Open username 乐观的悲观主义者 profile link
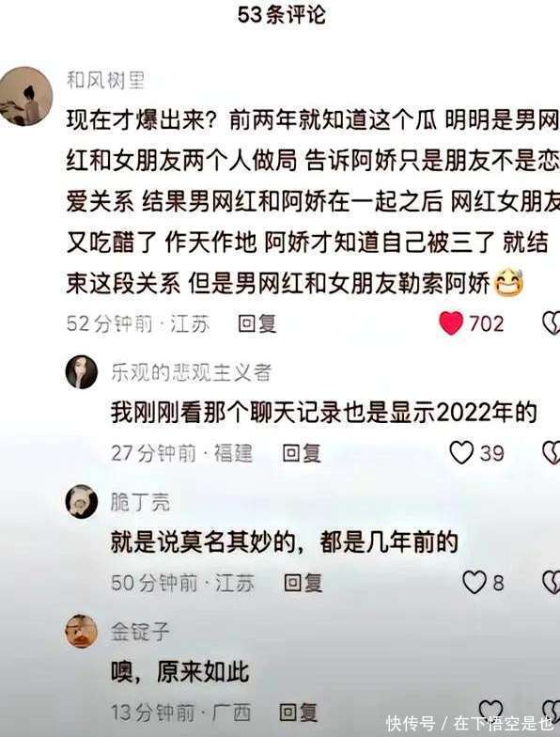The width and height of the screenshot is (560, 737). [x=192, y=372]
